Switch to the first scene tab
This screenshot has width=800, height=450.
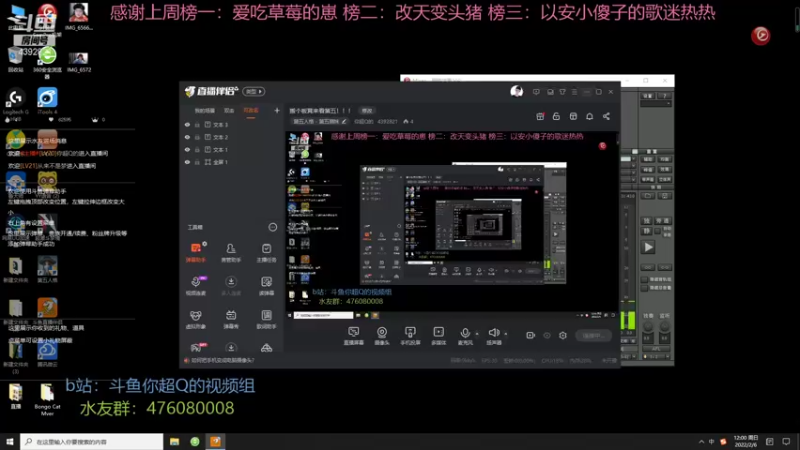click(205, 111)
